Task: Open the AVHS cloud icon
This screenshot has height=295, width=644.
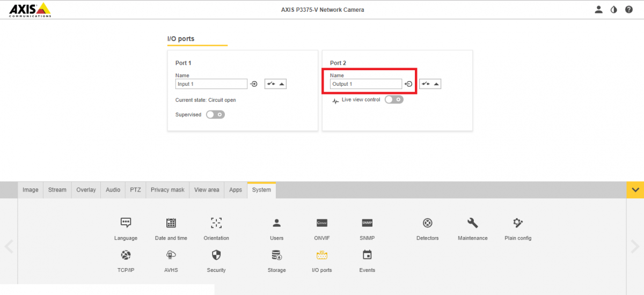Action: click(x=171, y=255)
